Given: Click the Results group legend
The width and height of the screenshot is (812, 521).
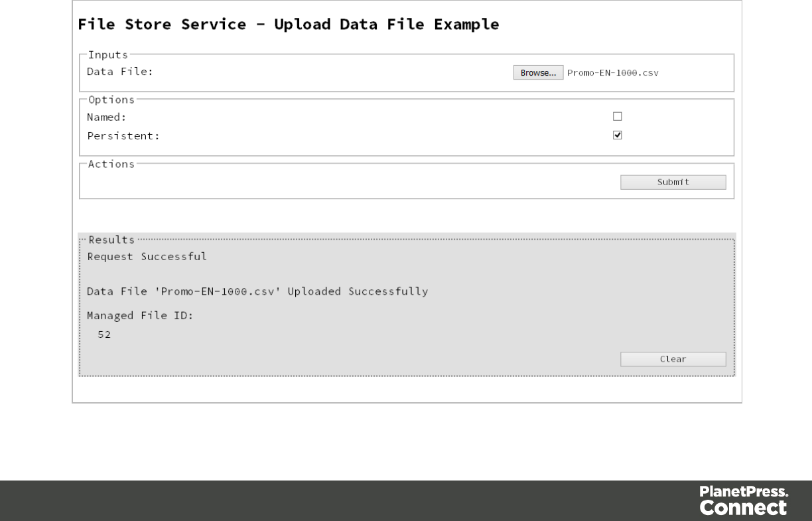Looking at the screenshot, I should [111, 239].
